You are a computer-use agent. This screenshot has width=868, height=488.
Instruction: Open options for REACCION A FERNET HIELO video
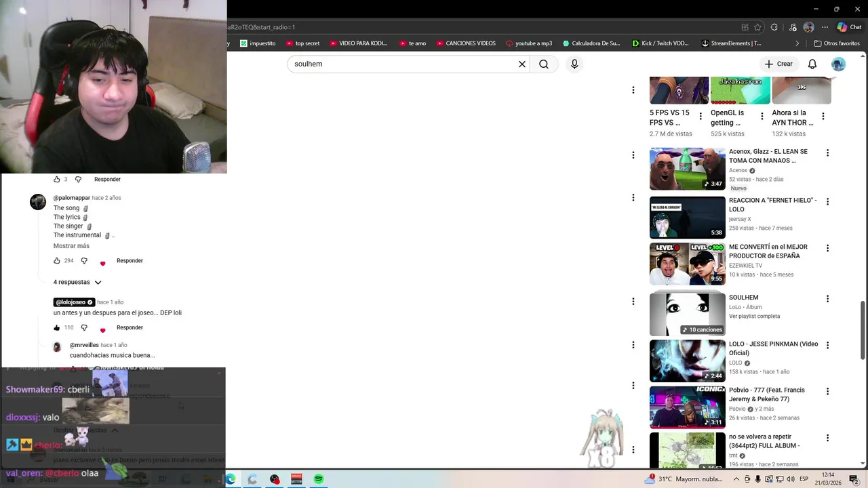[827, 202]
